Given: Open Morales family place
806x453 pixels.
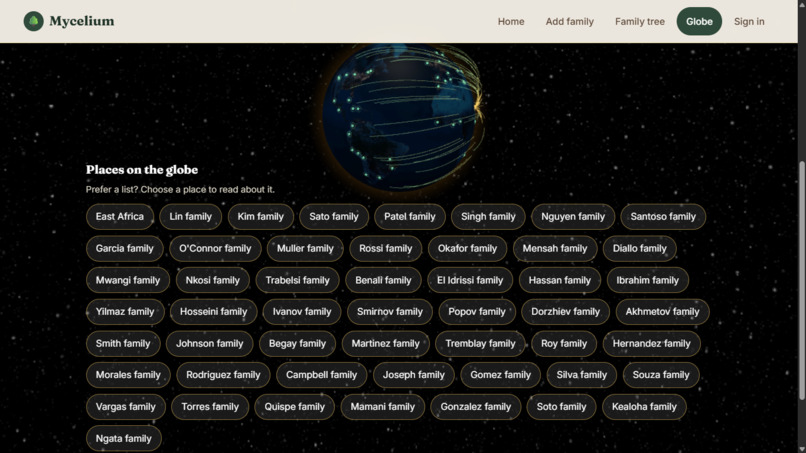Looking at the screenshot, I should coord(127,375).
